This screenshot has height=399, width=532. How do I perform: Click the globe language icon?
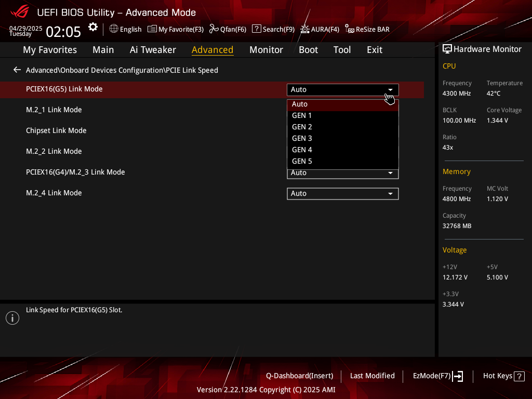[x=114, y=29]
